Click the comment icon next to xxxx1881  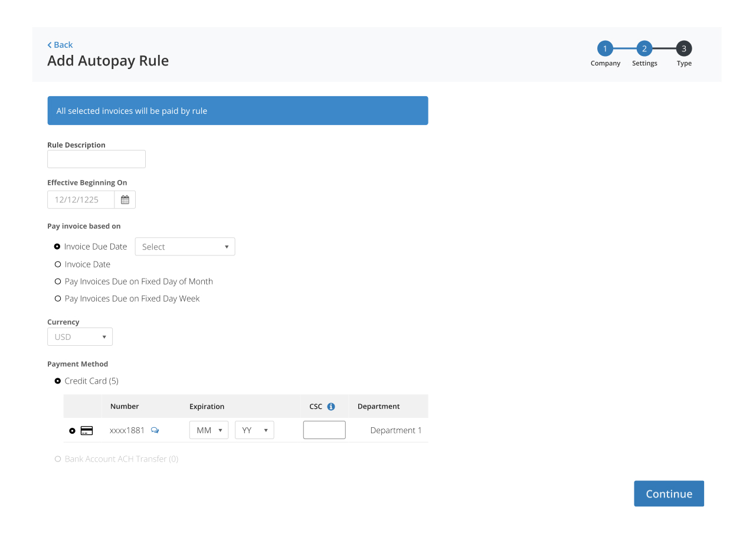tap(155, 430)
